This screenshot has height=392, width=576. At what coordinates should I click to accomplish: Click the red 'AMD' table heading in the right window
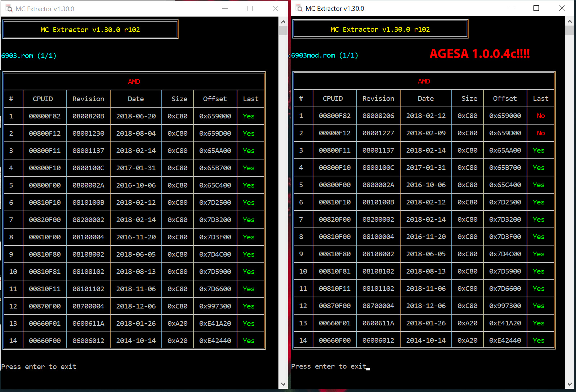(424, 81)
